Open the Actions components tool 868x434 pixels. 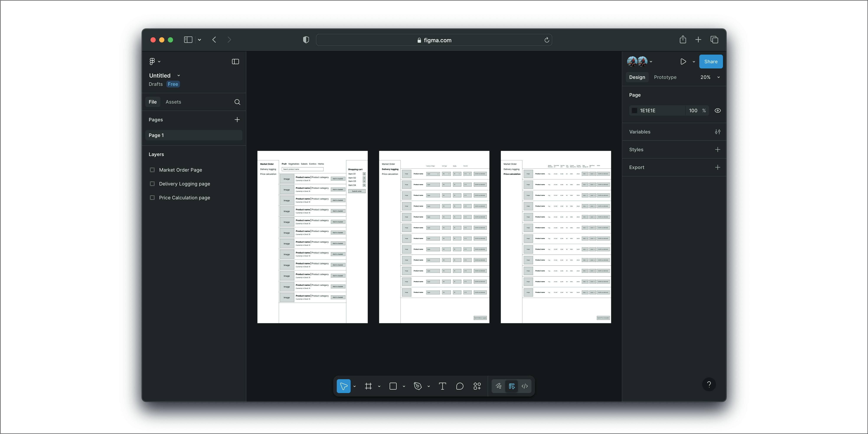pyautogui.click(x=477, y=386)
